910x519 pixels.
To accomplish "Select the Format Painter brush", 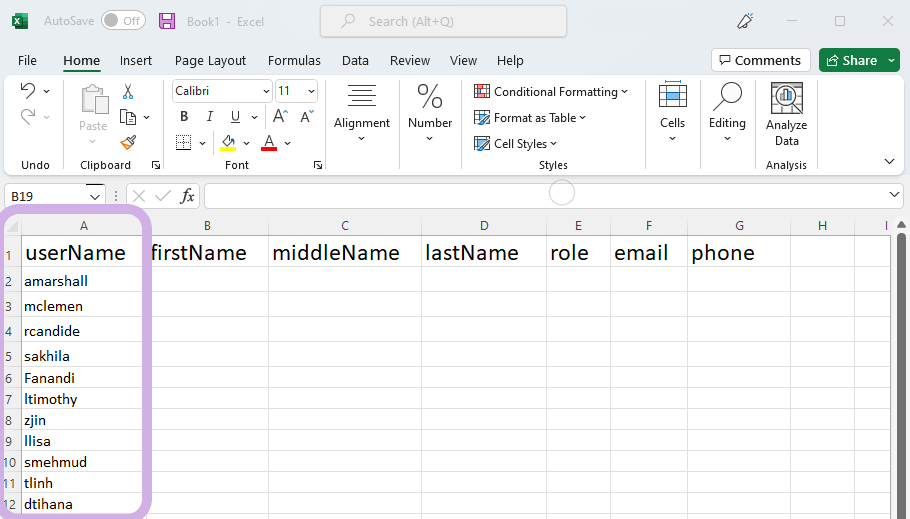I will (128, 143).
